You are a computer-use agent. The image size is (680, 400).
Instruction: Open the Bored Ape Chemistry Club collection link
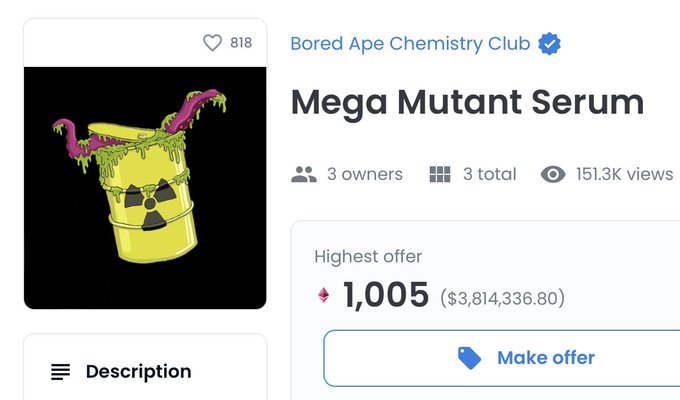(410, 44)
